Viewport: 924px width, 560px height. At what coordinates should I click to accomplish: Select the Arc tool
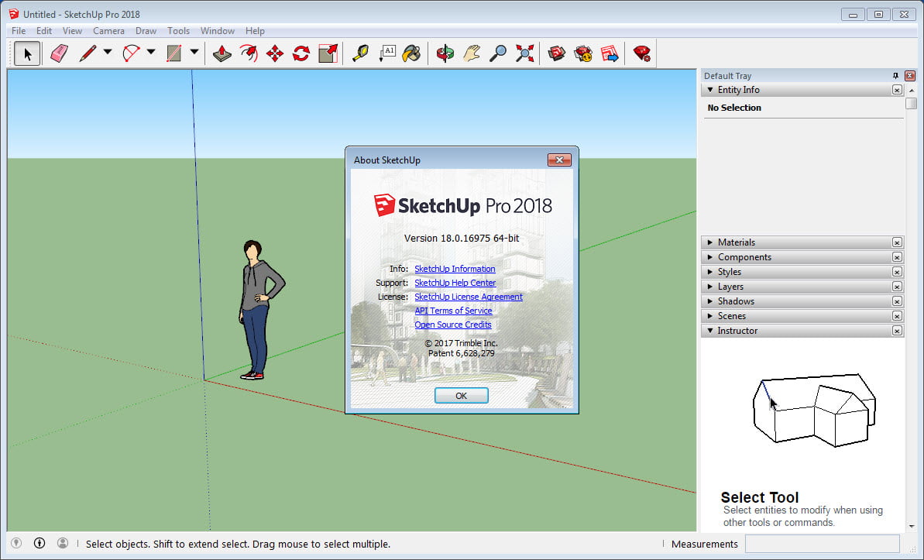[x=132, y=53]
